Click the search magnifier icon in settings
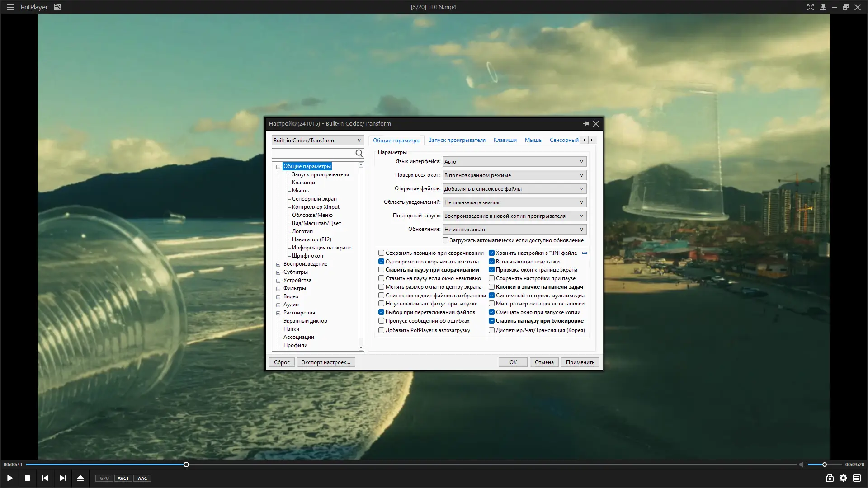This screenshot has height=488, width=868. (359, 153)
